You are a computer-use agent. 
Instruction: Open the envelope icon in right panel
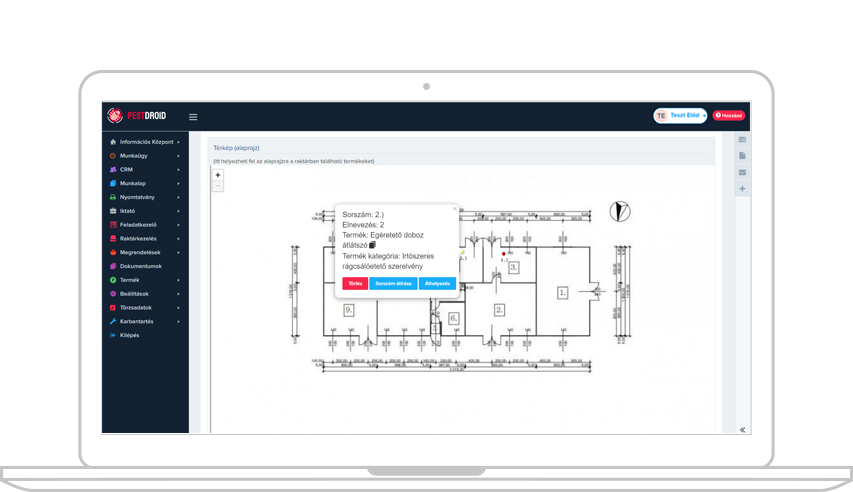742,172
